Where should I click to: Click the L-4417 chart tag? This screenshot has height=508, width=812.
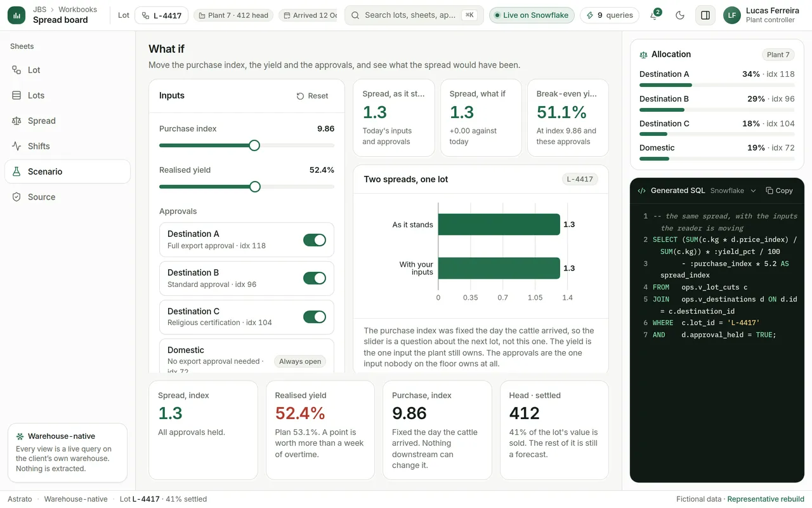click(x=580, y=179)
